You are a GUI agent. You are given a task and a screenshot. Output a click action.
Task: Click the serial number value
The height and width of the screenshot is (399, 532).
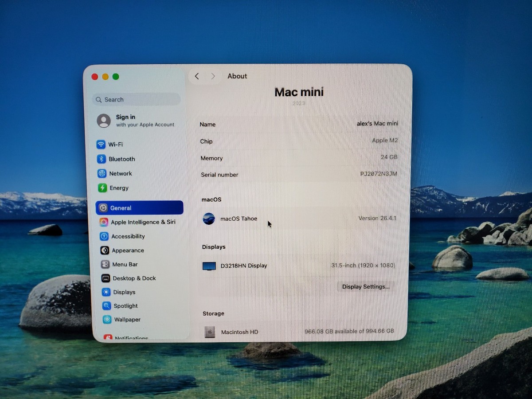coord(379,174)
